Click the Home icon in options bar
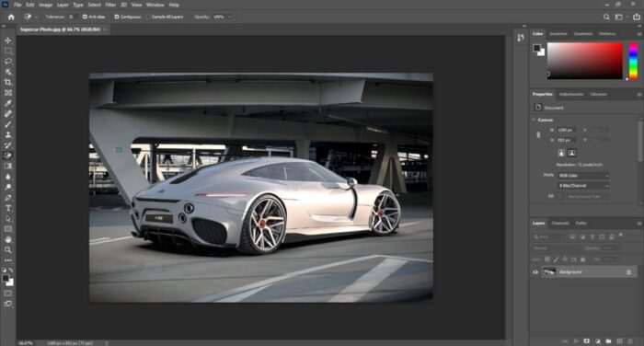This screenshot has width=644, height=346. coord(11,17)
